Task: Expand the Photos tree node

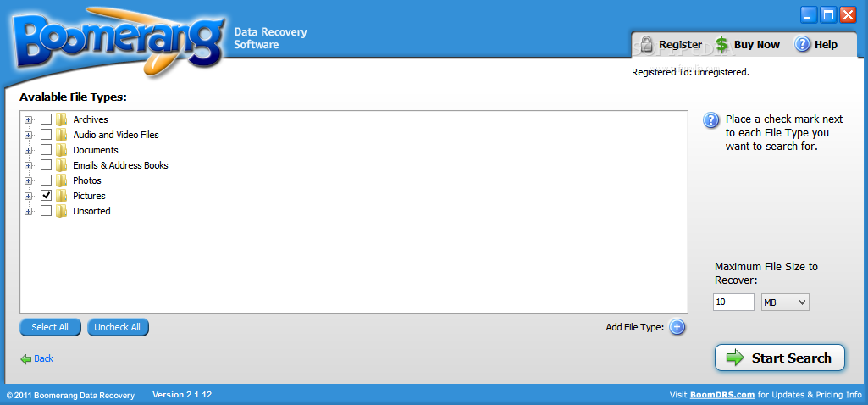Action: [28, 180]
